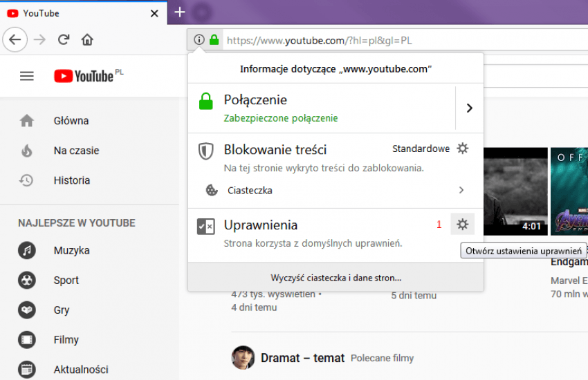The image size is (588, 380).
Task: Click Strona korzysta z domyślnych uprawnień text
Action: click(x=313, y=243)
